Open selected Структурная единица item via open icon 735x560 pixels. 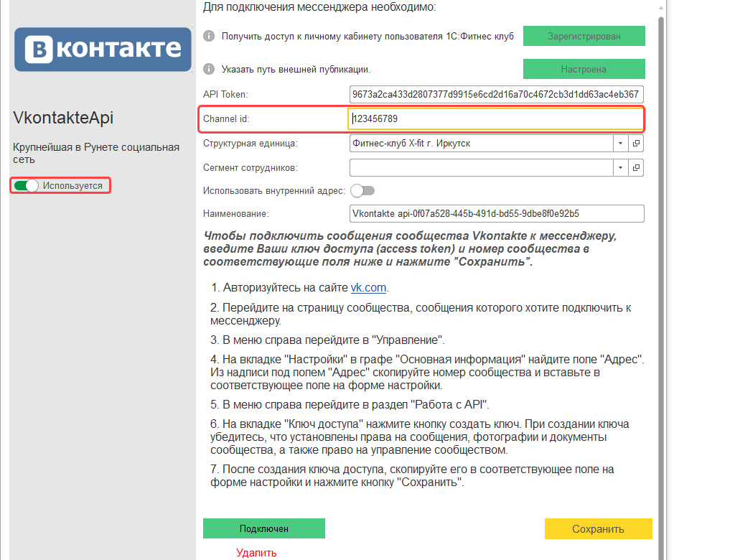[x=636, y=143]
